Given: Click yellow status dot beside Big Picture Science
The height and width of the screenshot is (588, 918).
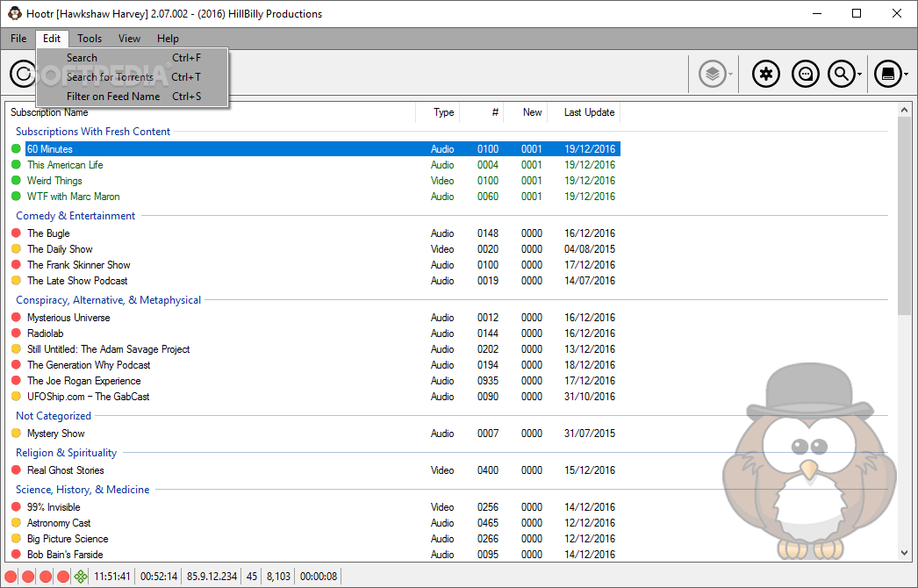Looking at the screenshot, I should (16, 539).
